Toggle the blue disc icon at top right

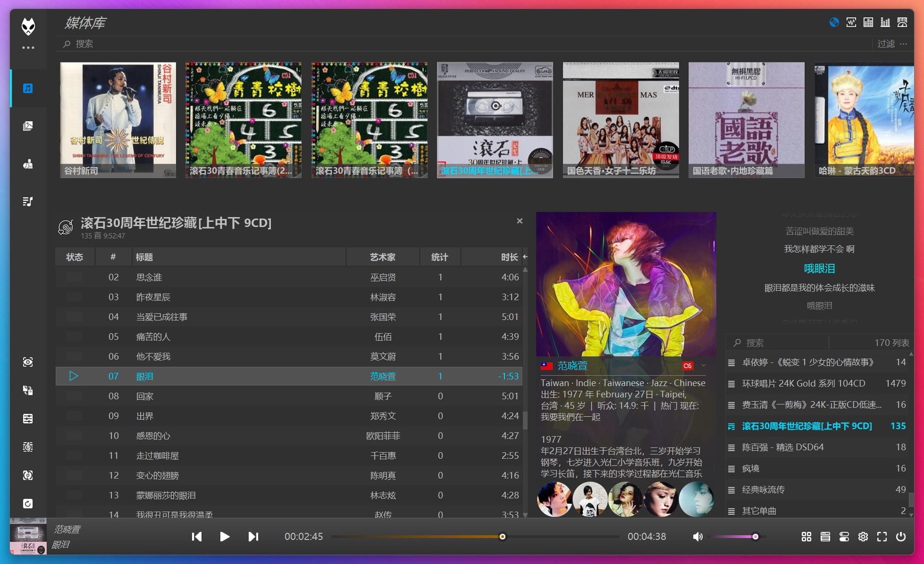point(834,22)
